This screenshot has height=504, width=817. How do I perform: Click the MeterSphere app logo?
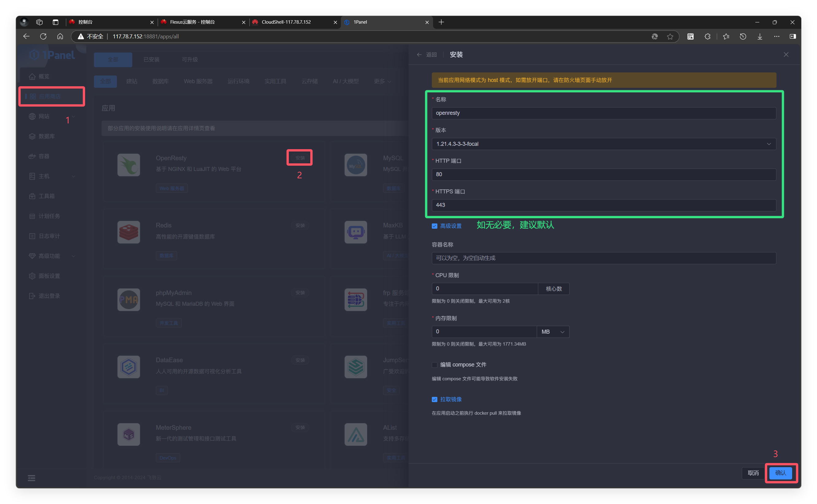click(129, 434)
